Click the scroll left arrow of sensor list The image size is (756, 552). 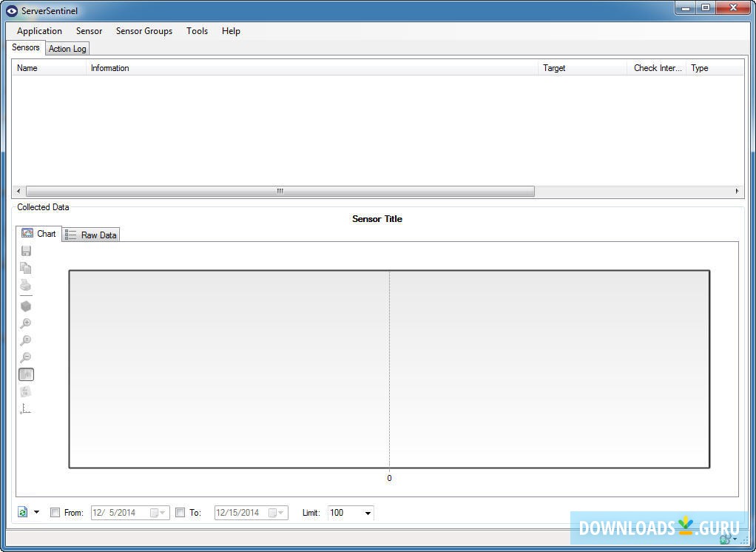coord(18,192)
